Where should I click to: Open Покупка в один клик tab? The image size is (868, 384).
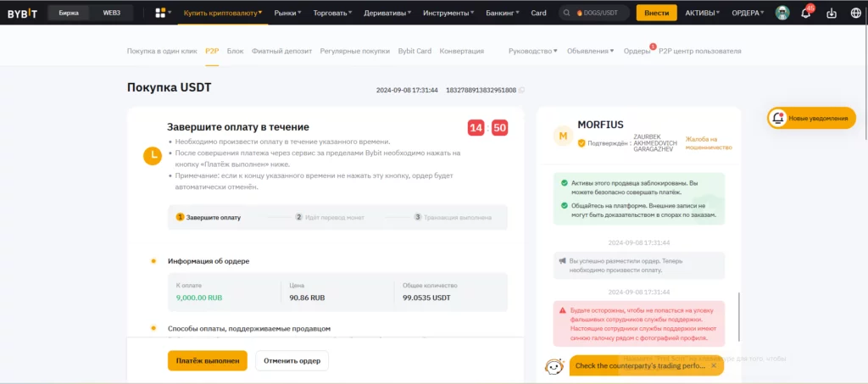click(162, 51)
